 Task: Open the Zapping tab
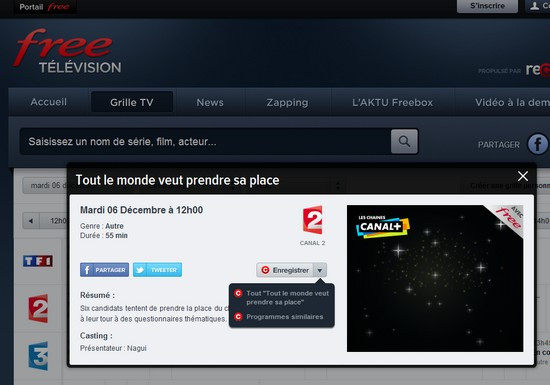[x=287, y=102]
